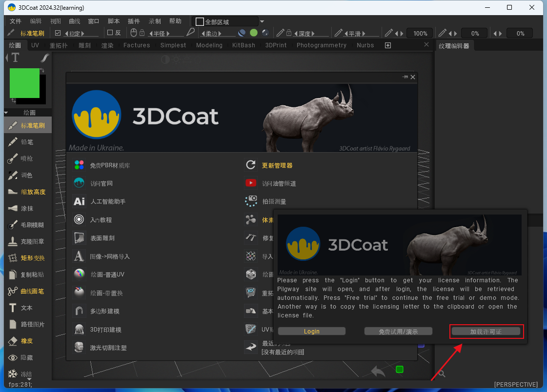
Task: Toggle the radius lock icon beside 半径
Action: pyautogui.click(x=142, y=33)
